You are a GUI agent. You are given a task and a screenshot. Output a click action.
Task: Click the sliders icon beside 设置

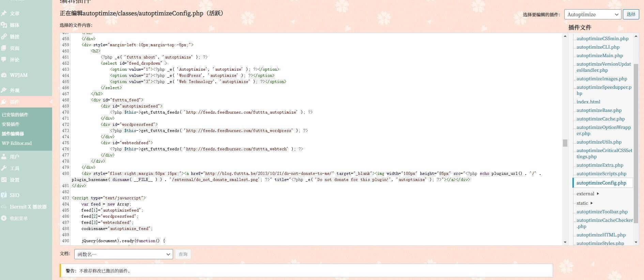(4, 180)
